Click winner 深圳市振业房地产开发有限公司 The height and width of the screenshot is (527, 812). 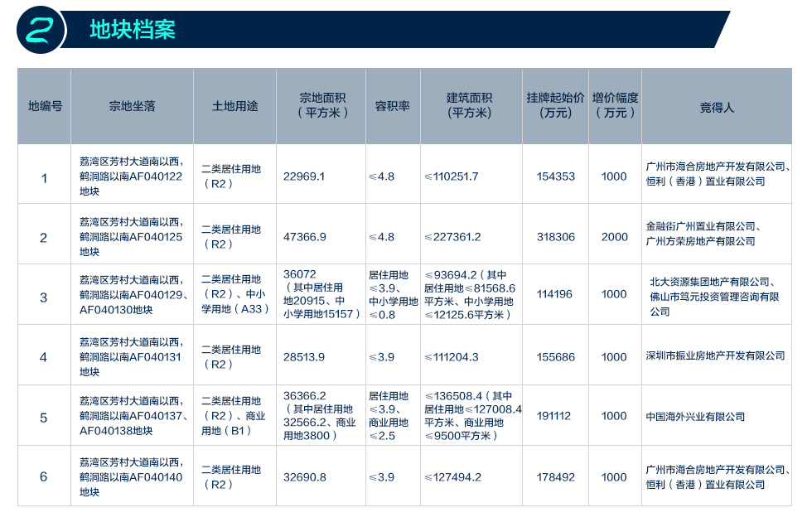715,356
